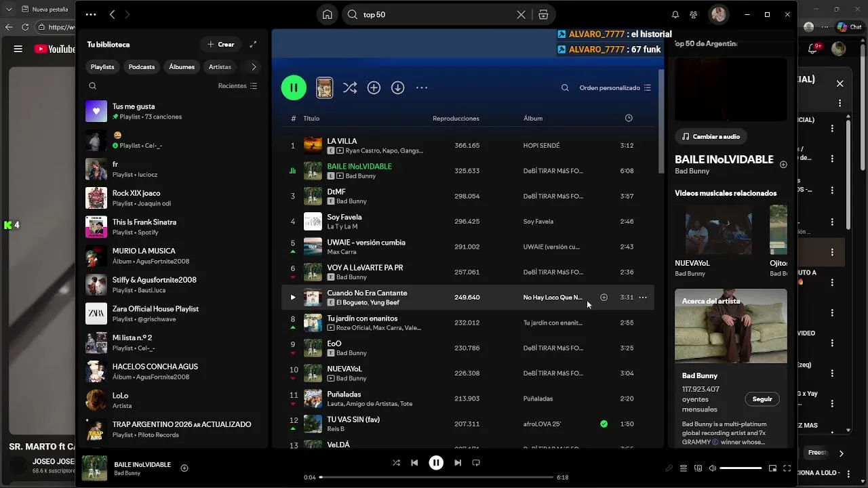Open playlist more options ellipsis
The image size is (868, 488).
[x=422, y=87]
